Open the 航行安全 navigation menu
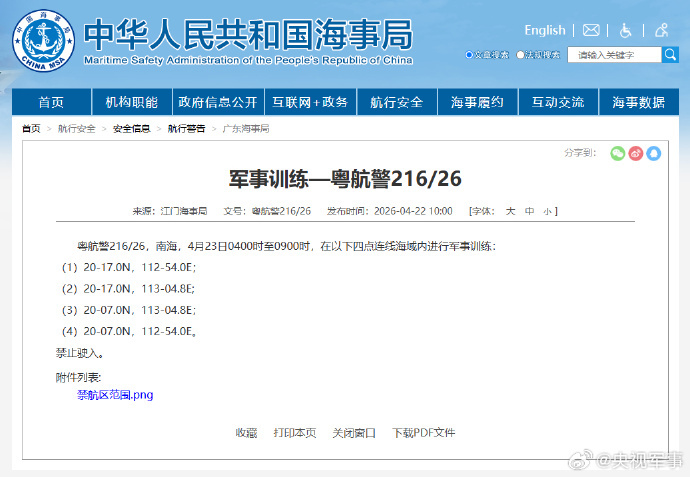The image size is (690, 477). point(396,102)
